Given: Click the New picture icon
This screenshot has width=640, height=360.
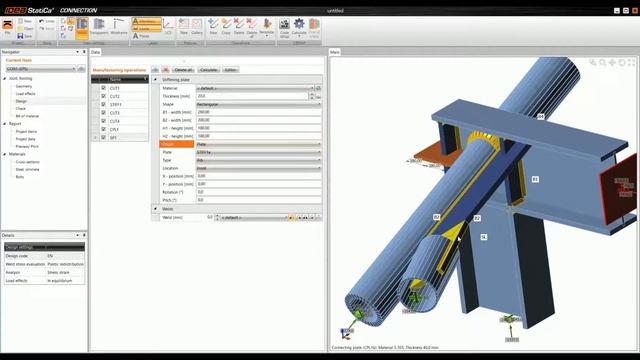Looking at the screenshot, I should click(x=184, y=27).
